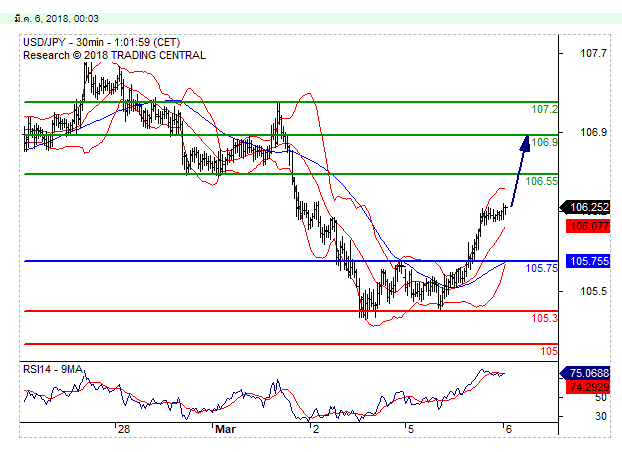The width and height of the screenshot is (622, 452).
Task: Click the '5' date axis label
Action: click(411, 429)
